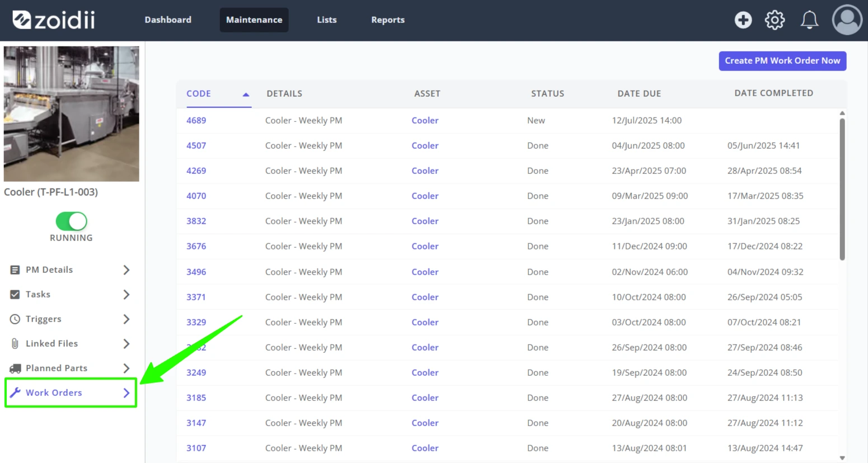The width and height of the screenshot is (868, 463).
Task: Click the plus add icon in header
Action: [x=743, y=20]
